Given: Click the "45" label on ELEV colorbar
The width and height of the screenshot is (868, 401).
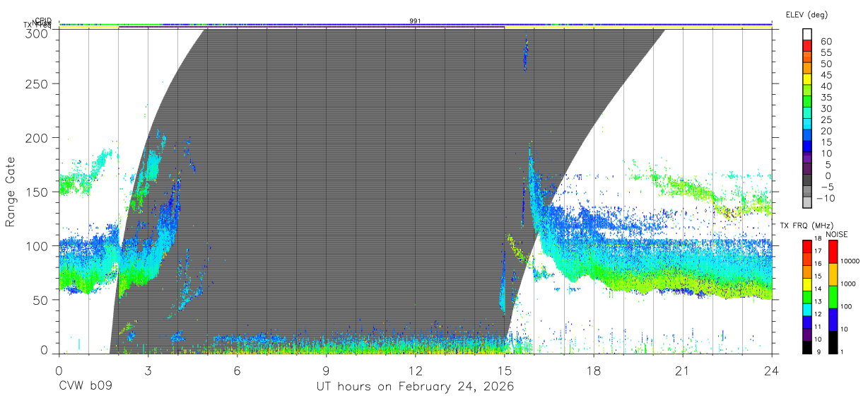Looking at the screenshot, I should [826, 75].
